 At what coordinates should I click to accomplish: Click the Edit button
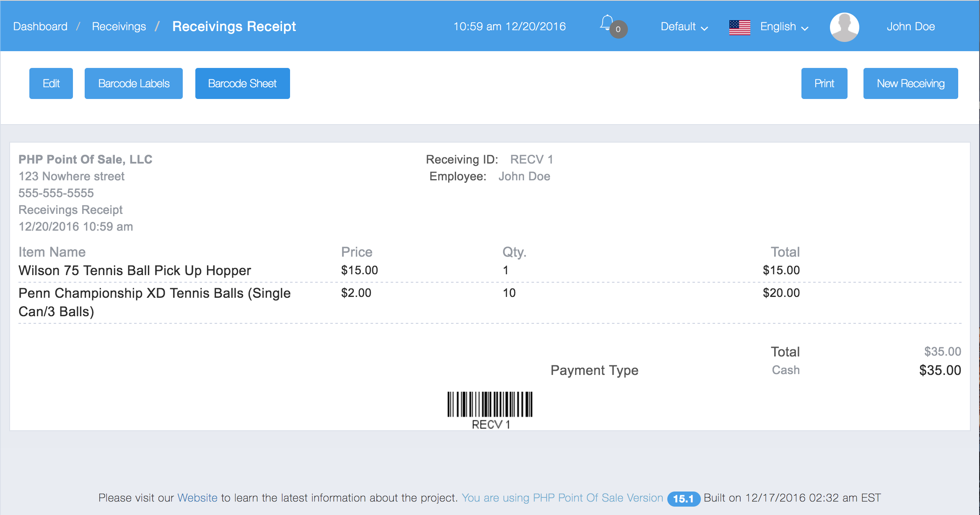click(x=51, y=83)
